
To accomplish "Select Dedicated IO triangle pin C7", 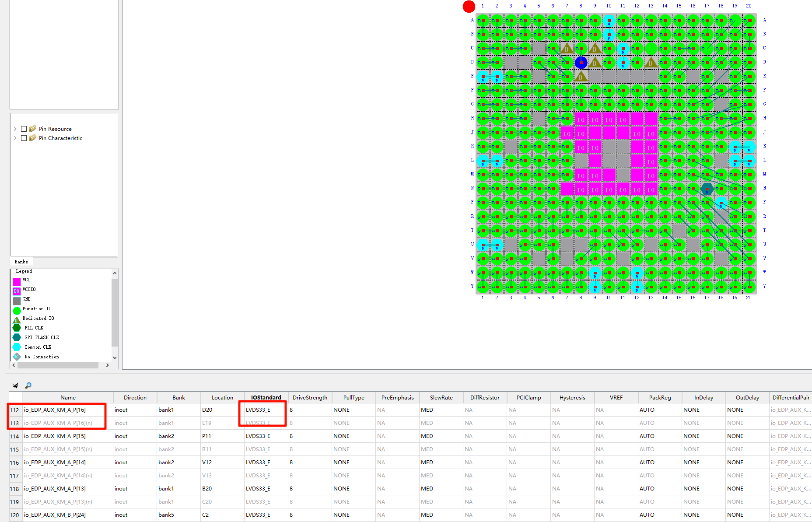I will click(x=567, y=49).
